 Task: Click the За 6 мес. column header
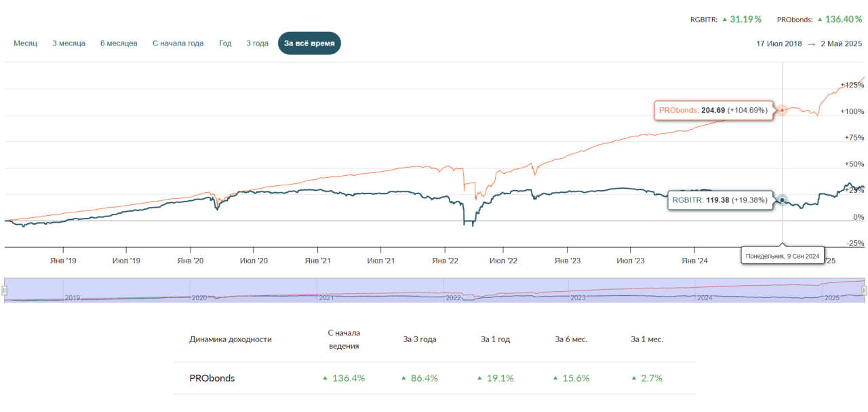(x=571, y=339)
